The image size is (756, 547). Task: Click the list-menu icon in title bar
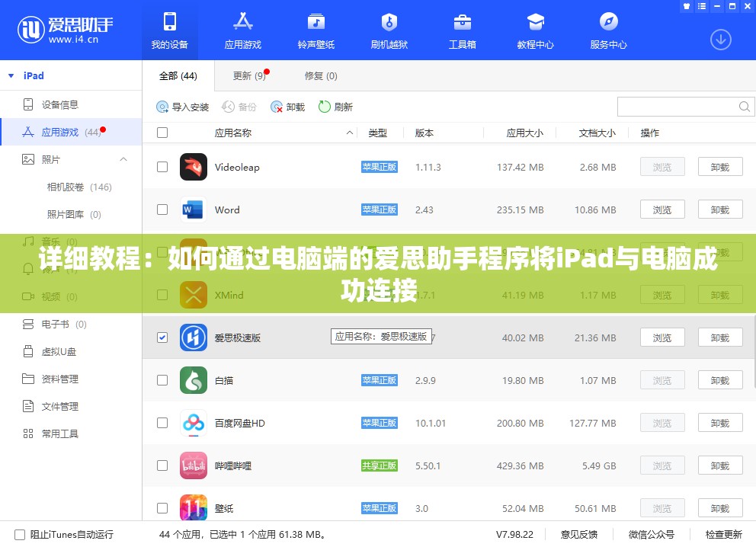point(702,6)
